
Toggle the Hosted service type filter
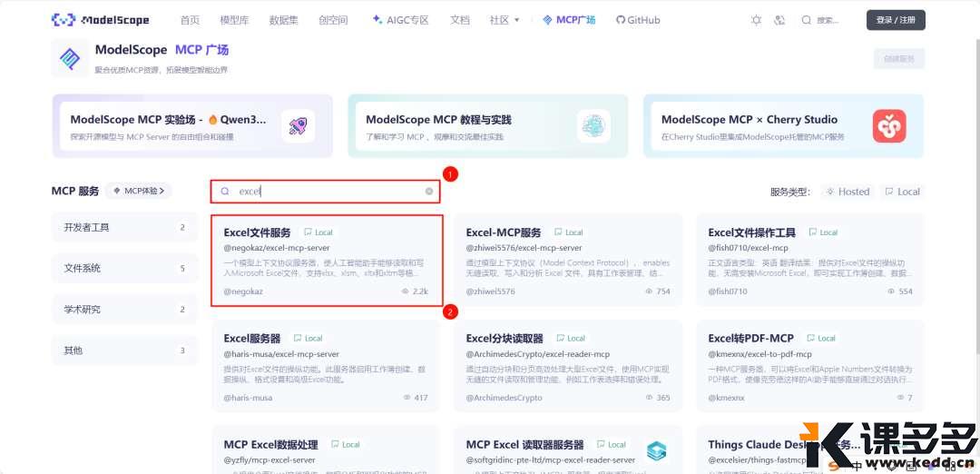pyautogui.click(x=848, y=192)
